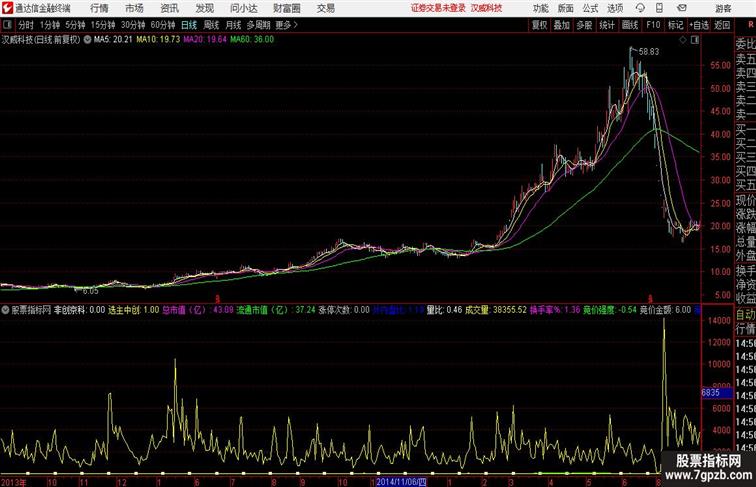756x487 pixels.
Task: Click the MA20: 19.64 label
Action: point(205,40)
